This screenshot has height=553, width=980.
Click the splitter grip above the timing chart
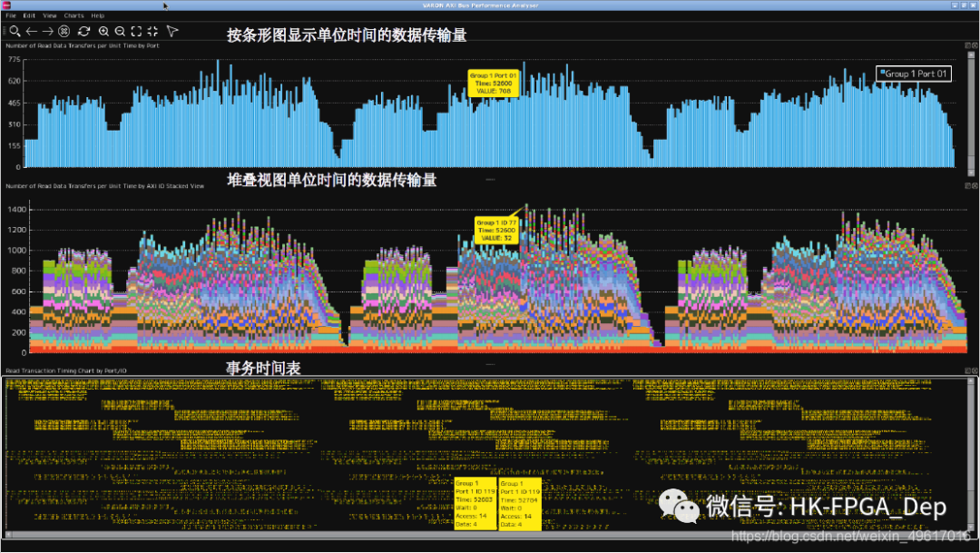pyautogui.click(x=490, y=364)
